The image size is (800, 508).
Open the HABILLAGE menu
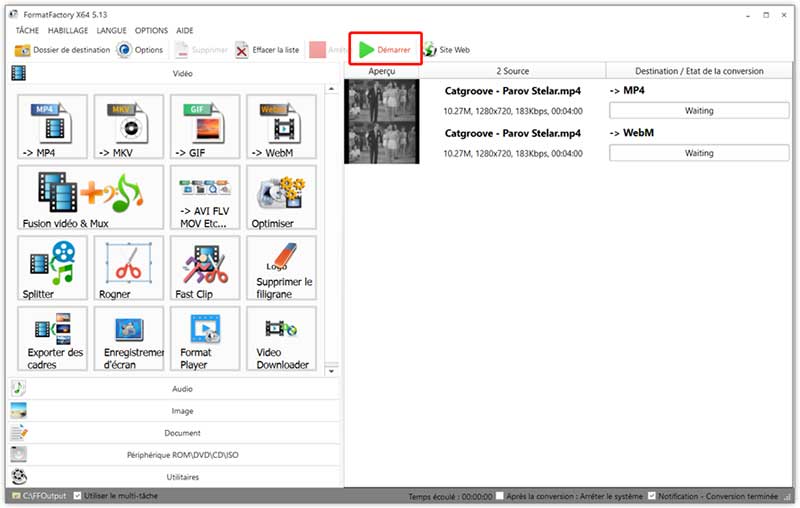click(68, 31)
